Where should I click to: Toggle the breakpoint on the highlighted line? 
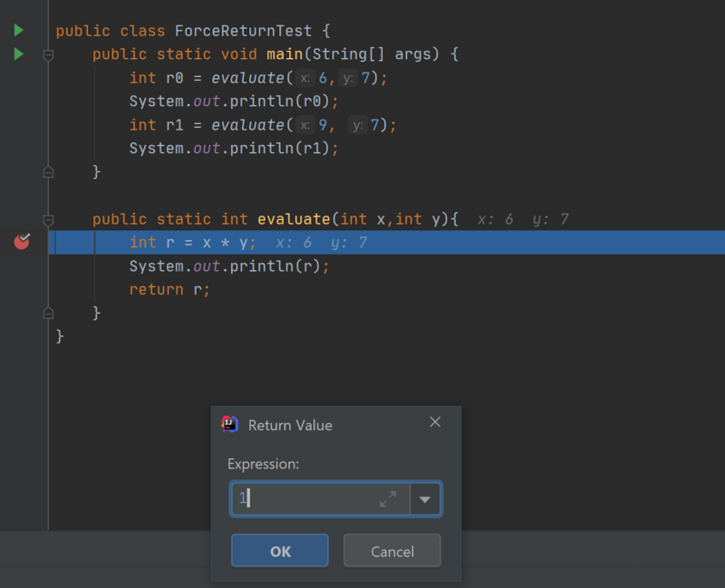(x=22, y=241)
